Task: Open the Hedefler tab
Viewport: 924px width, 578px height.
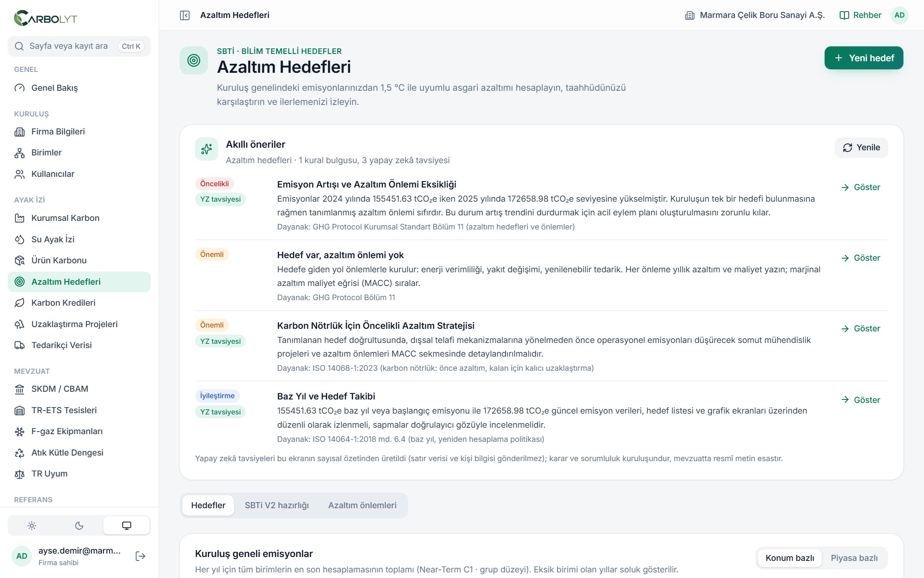Action: pos(208,505)
